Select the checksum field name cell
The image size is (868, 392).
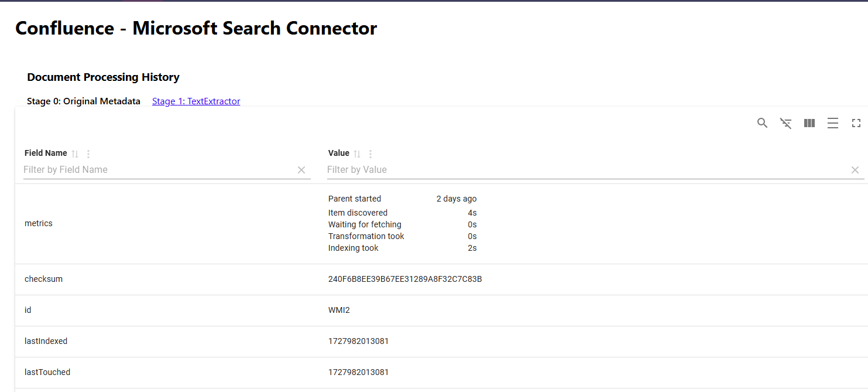pos(43,279)
